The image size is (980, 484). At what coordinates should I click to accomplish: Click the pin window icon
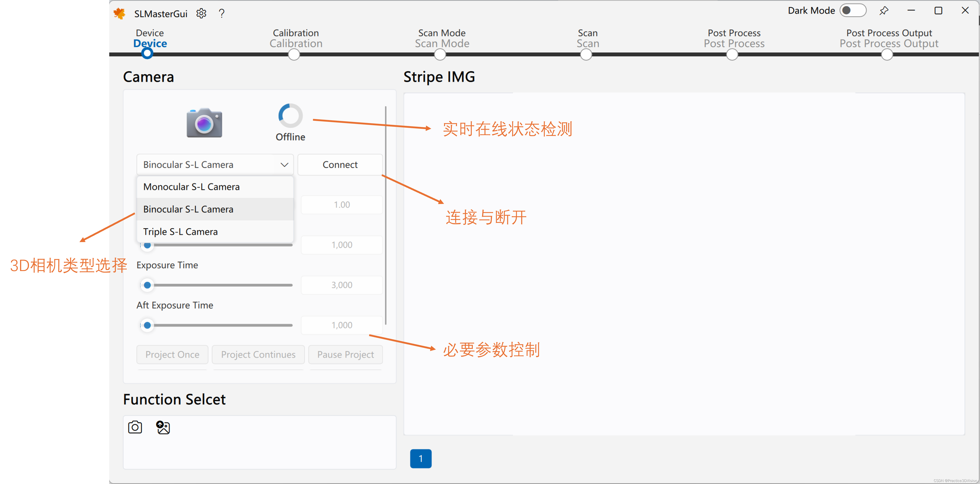[x=883, y=11]
